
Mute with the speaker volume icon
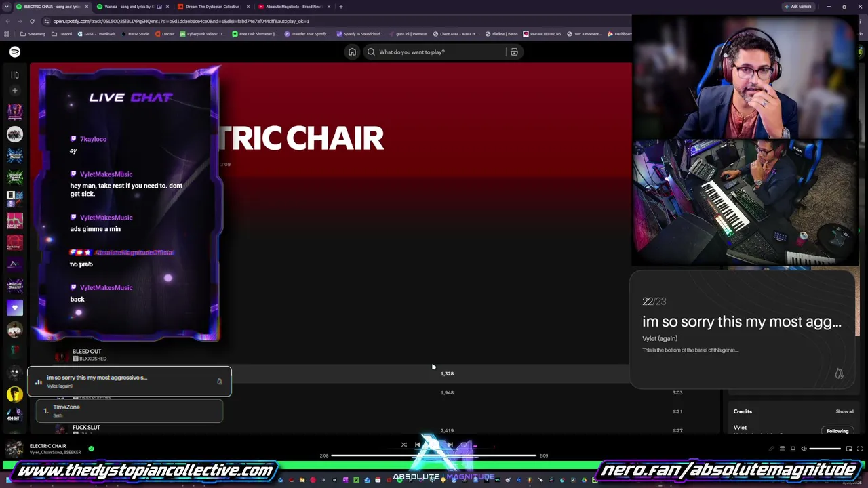[x=804, y=449]
